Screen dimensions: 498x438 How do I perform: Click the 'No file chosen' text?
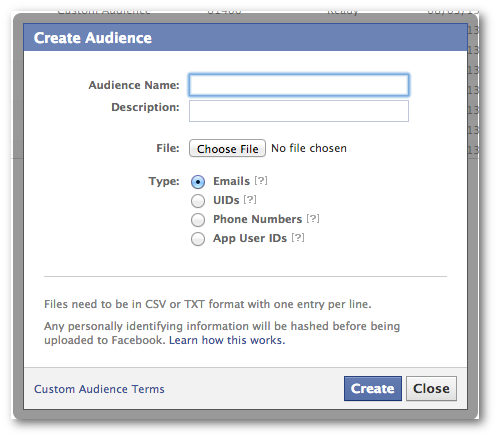[309, 148]
